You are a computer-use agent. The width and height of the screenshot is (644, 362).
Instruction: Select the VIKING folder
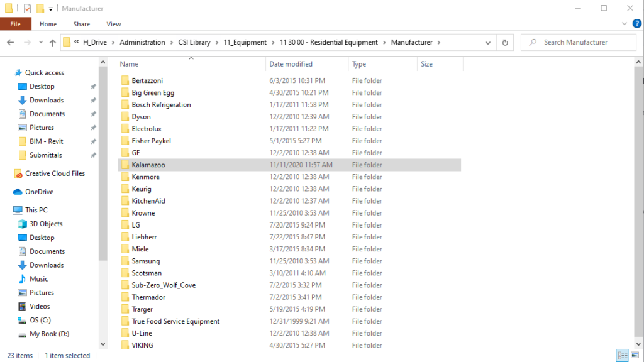click(x=142, y=345)
